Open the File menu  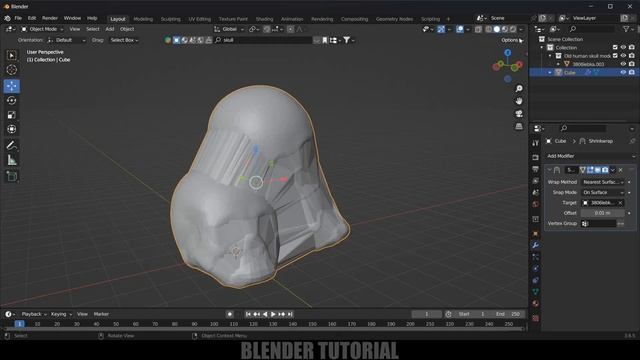(x=18, y=18)
